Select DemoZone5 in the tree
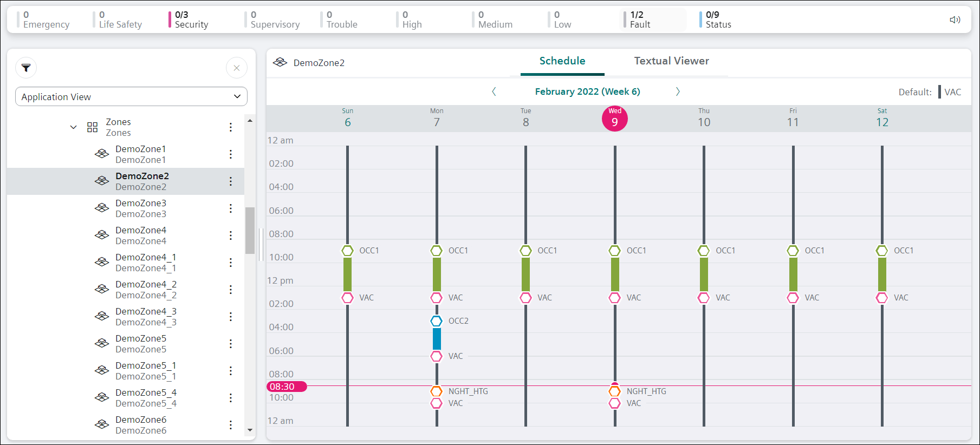 click(x=141, y=344)
